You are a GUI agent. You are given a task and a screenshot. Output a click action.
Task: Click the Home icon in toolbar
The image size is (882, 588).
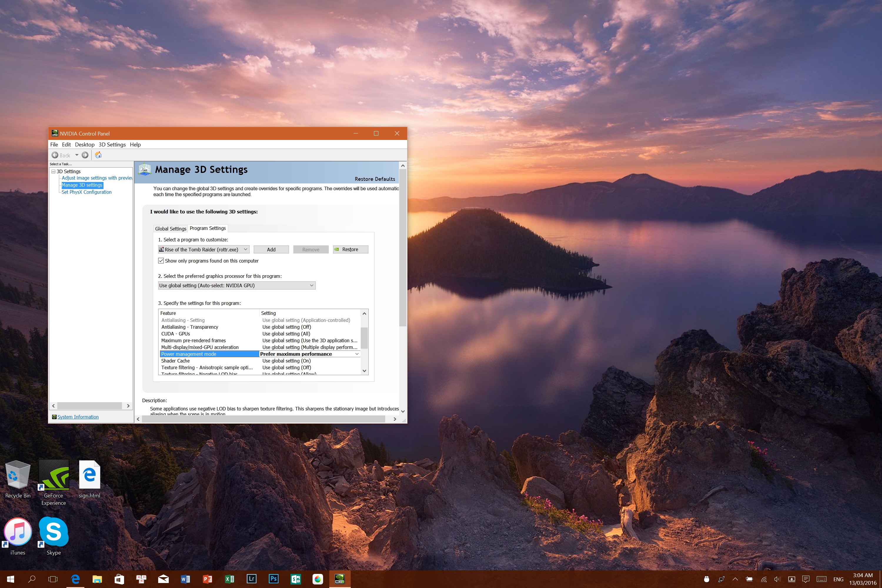[x=98, y=155]
